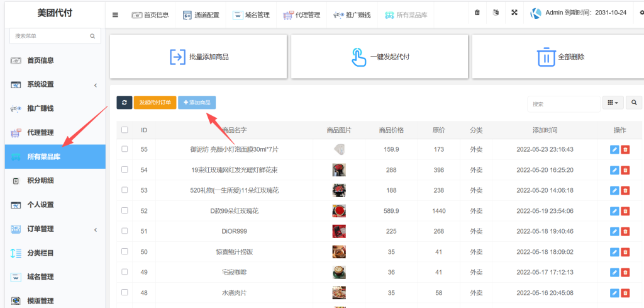644x308 pixels.
Task: Open 积分明细 in the sidebar
Action: tap(55, 181)
